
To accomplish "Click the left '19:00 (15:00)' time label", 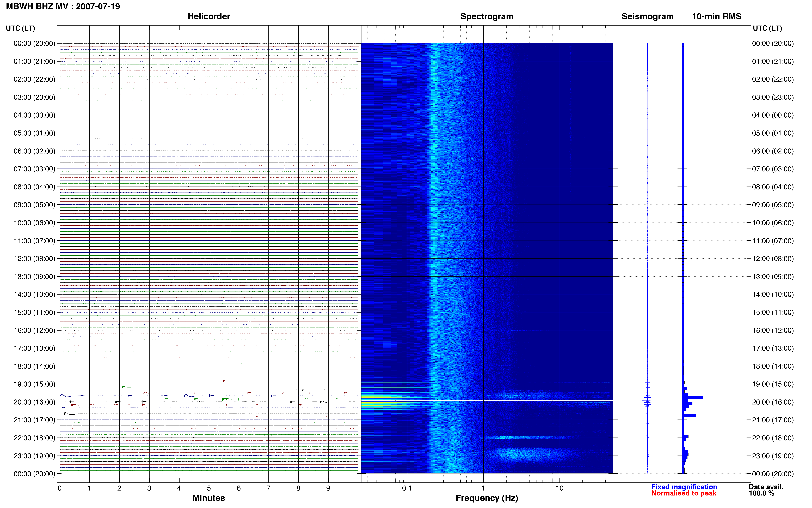I will (x=34, y=384).
